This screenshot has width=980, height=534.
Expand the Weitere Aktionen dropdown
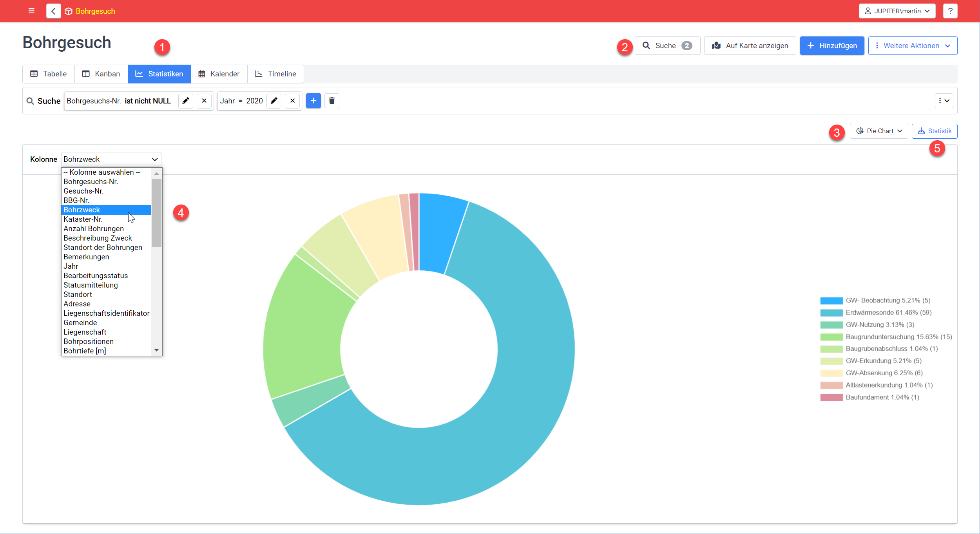913,45
